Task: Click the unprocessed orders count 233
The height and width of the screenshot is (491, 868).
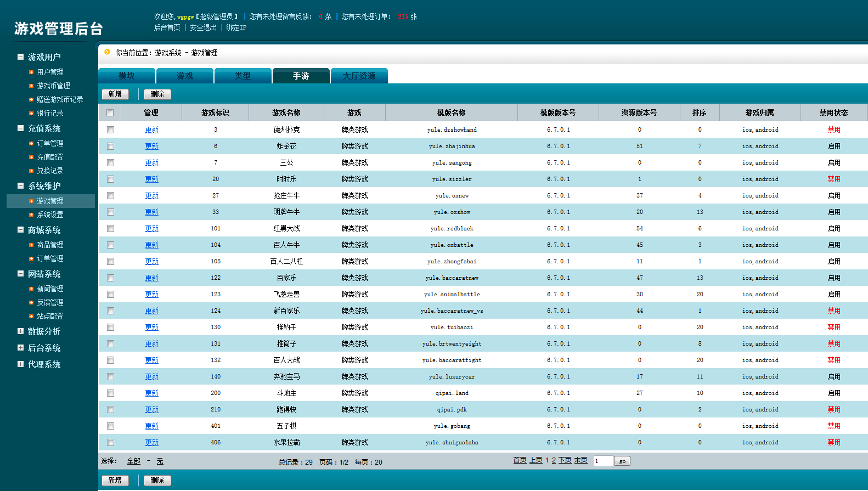Action: point(403,16)
